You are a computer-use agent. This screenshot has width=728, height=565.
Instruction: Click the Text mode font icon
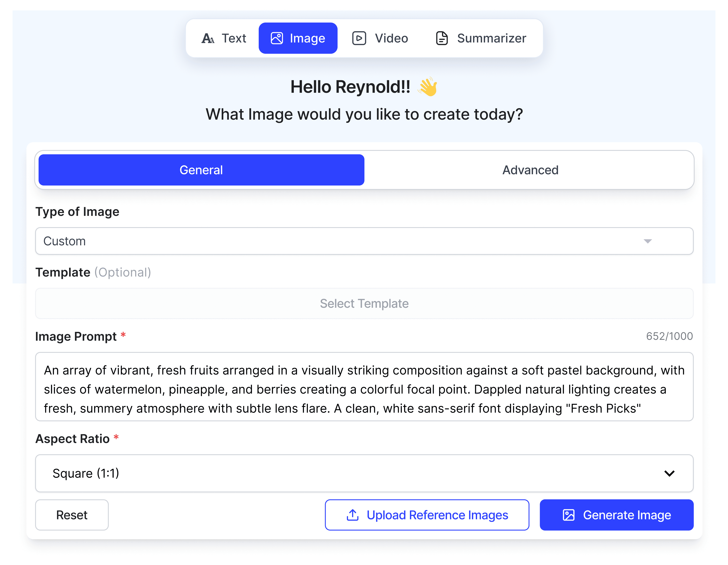click(208, 38)
